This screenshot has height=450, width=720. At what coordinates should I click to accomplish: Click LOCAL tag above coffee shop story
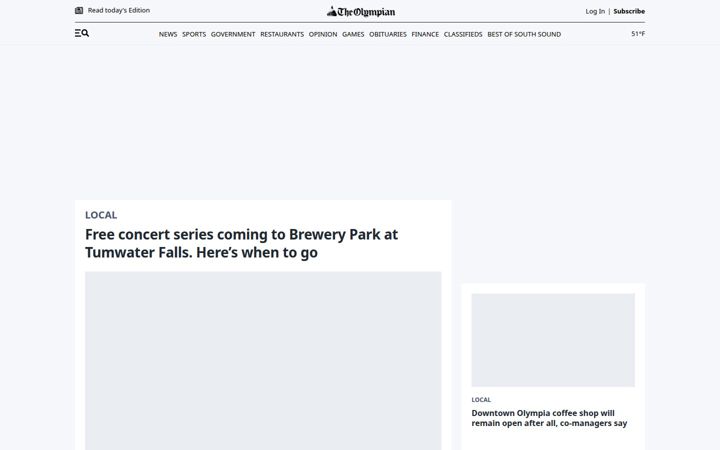pos(481,399)
